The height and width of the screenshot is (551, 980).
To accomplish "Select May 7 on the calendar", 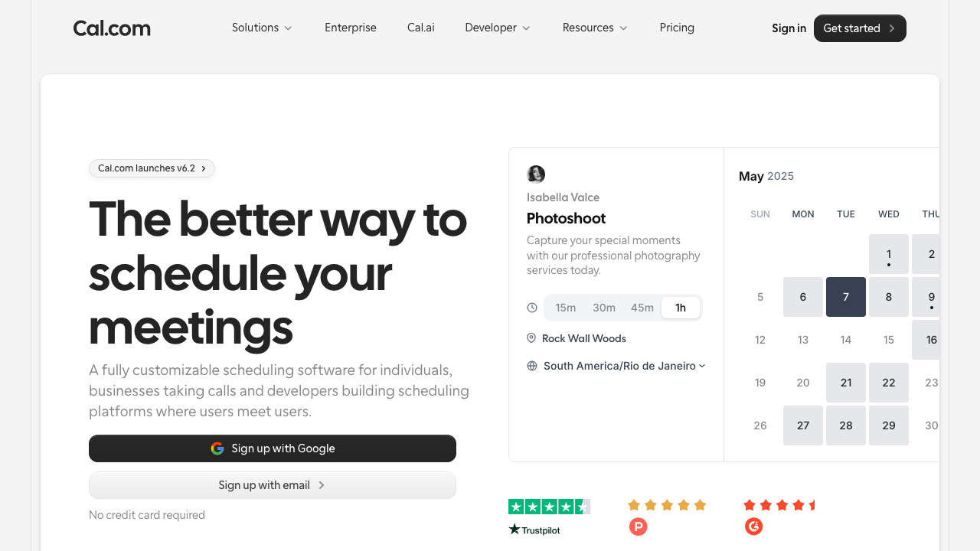I will click(845, 297).
